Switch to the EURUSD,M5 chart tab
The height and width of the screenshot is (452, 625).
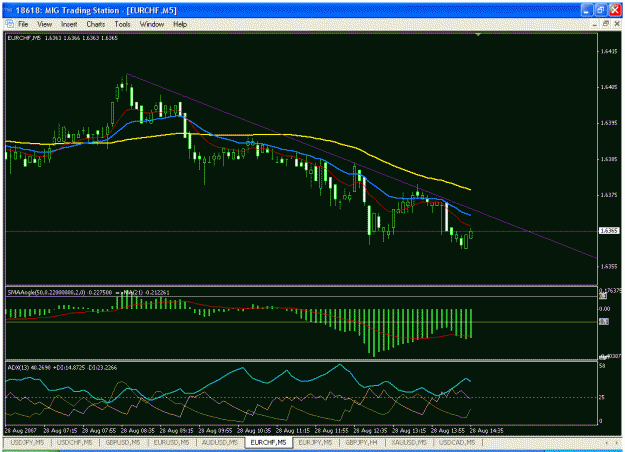171,442
